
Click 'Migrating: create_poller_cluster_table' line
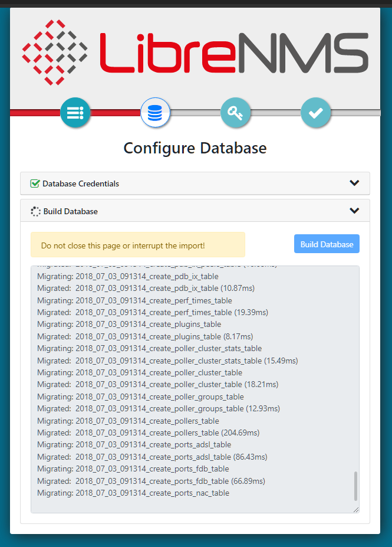(140, 372)
